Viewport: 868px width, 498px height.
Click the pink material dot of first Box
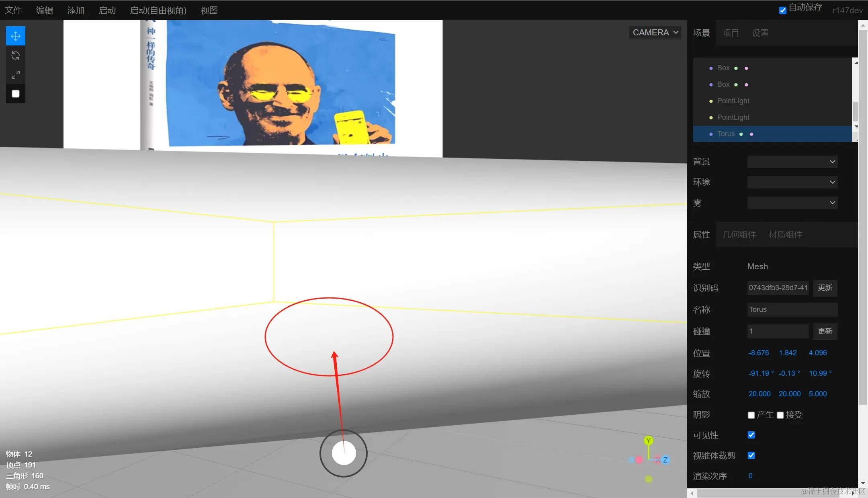(746, 68)
